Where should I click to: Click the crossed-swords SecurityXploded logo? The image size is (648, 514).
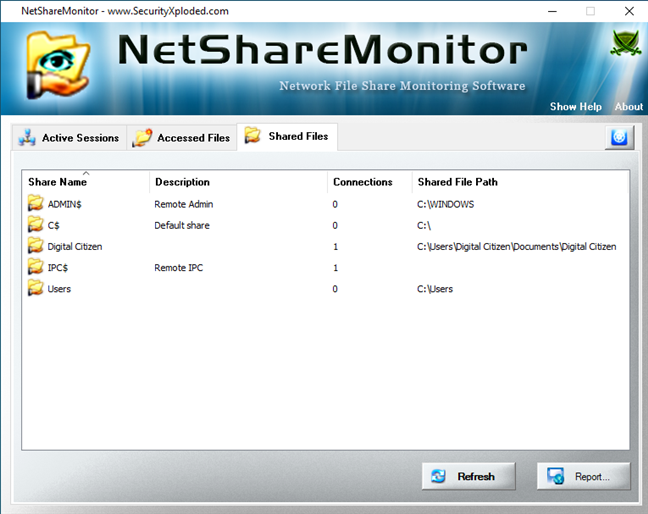pos(626,43)
